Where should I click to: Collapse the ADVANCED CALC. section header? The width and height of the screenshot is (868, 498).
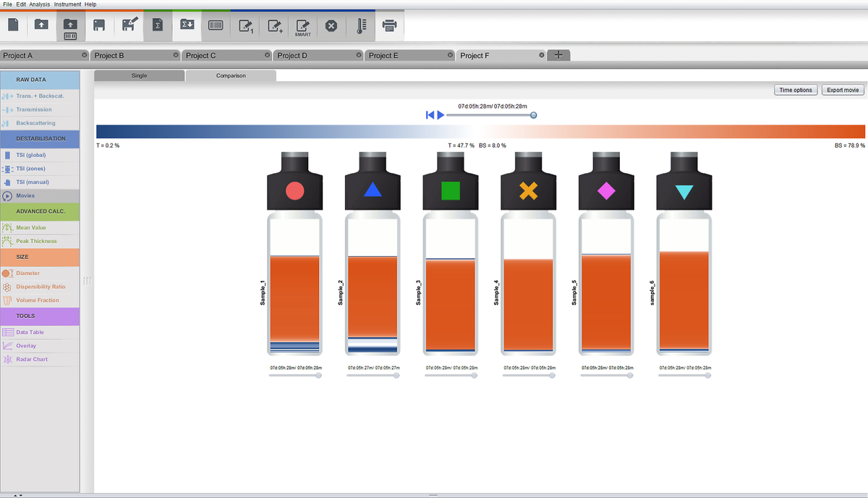pos(40,211)
